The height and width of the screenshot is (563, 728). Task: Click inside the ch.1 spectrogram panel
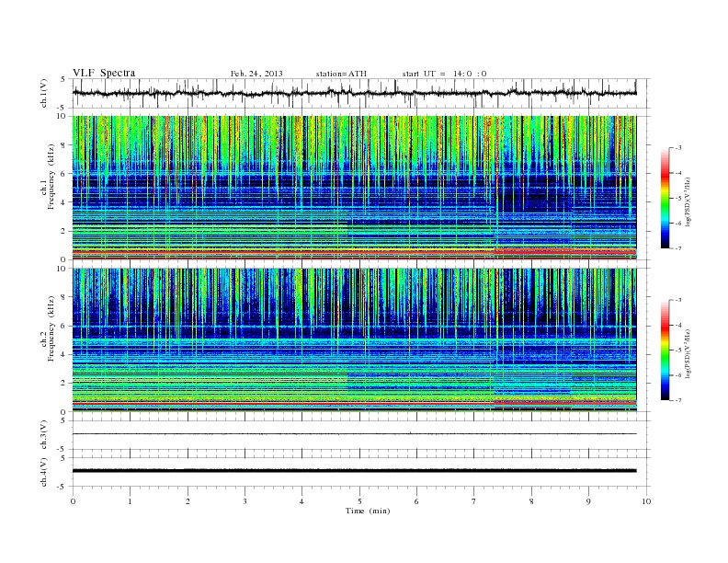(354, 188)
